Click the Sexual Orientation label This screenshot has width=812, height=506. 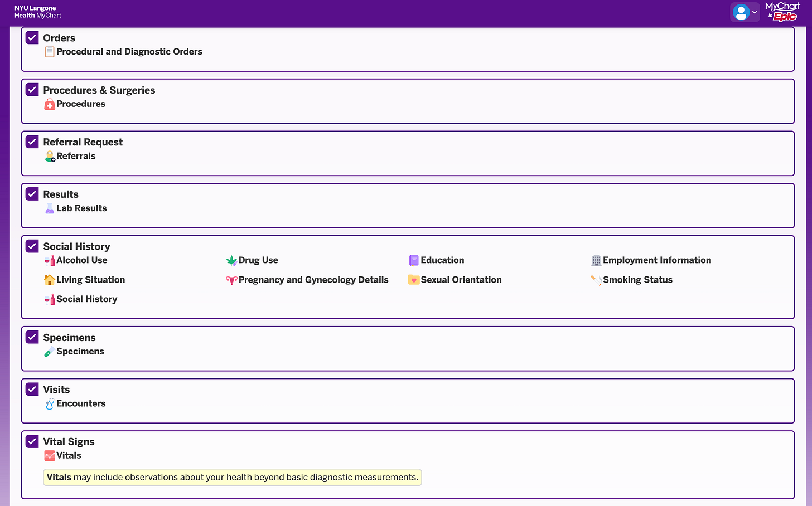coord(461,280)
